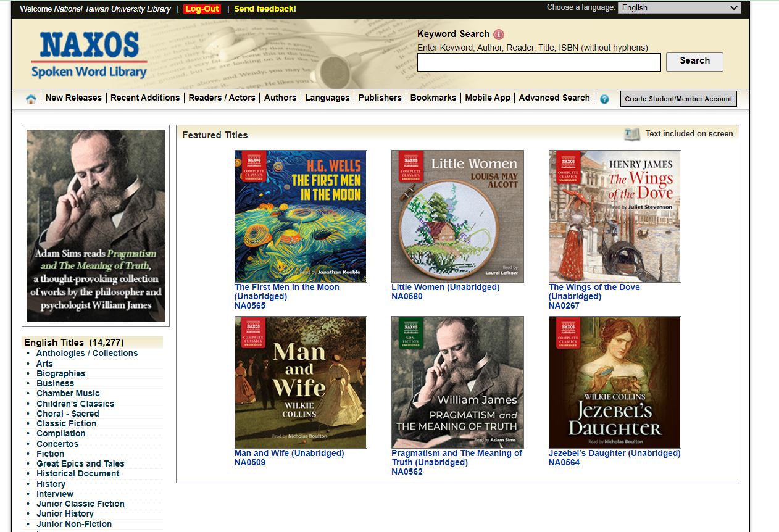Viewport: 779px width, 532px height.
Task: Open Pragmatism and The Meaning of Truth cover
Action: 457,383
